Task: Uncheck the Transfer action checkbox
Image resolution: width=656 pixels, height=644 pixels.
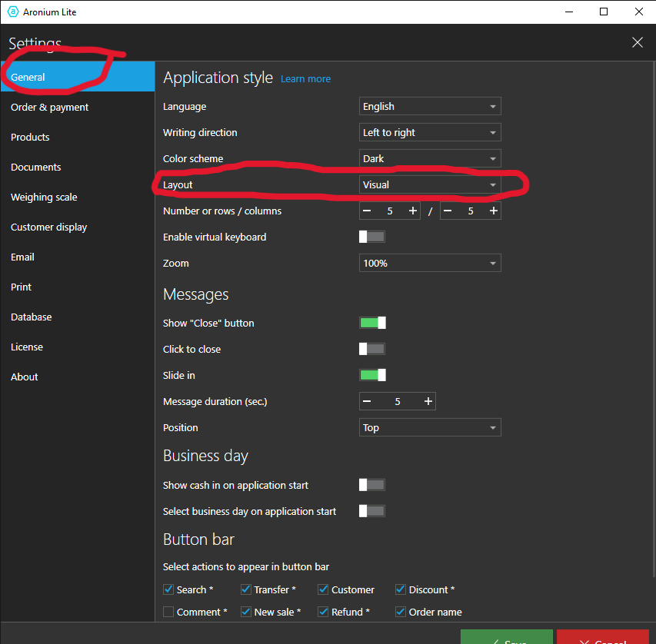Action: [246, 589]
